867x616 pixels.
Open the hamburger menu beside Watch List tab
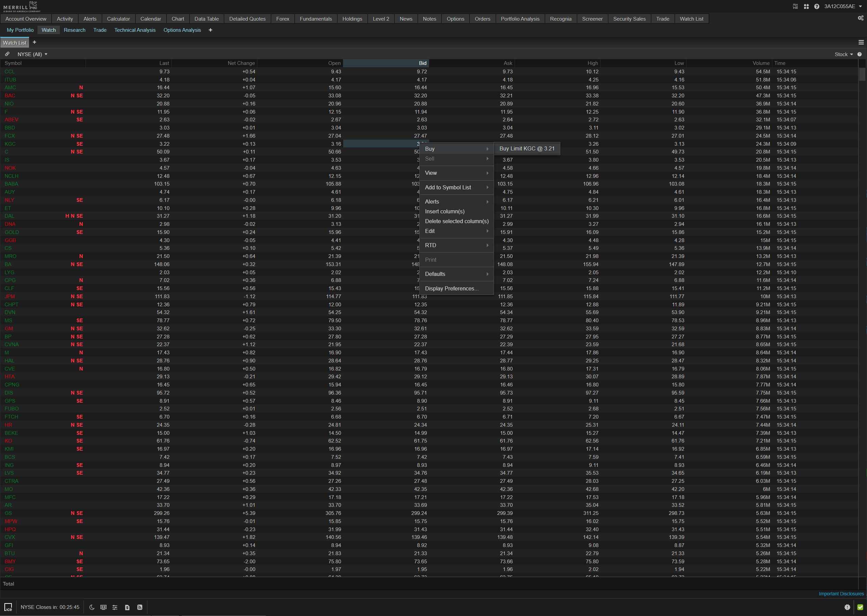click(861, 43)
